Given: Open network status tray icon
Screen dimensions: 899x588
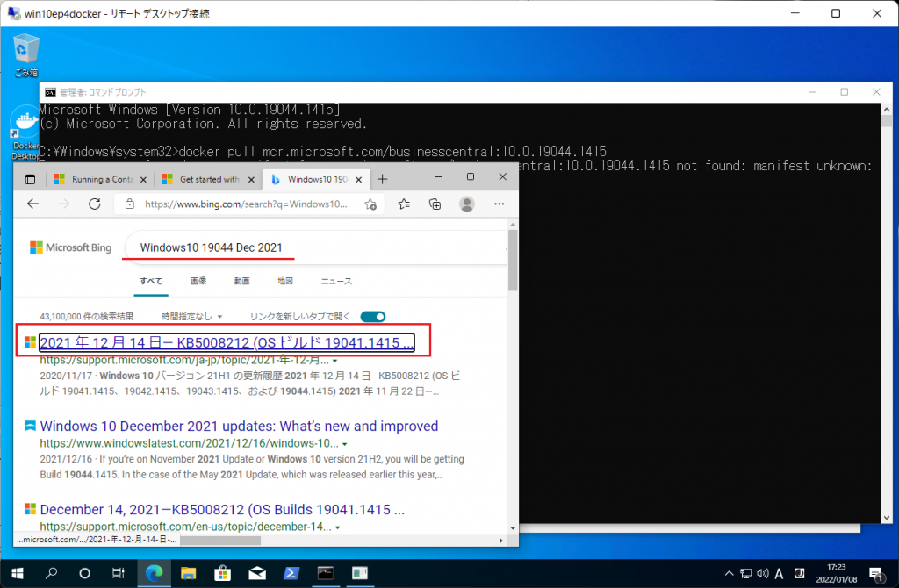Looking at the screenshot, I should (746, 573).
